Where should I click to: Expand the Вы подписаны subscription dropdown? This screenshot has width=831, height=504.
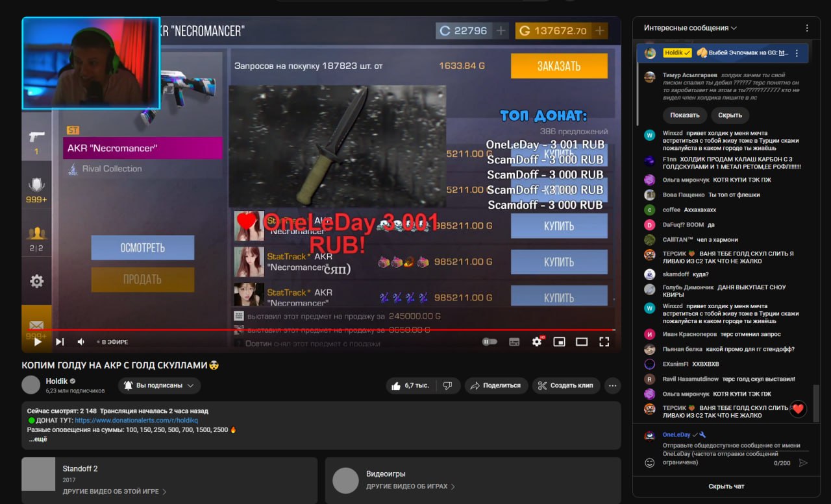(159, 385)
